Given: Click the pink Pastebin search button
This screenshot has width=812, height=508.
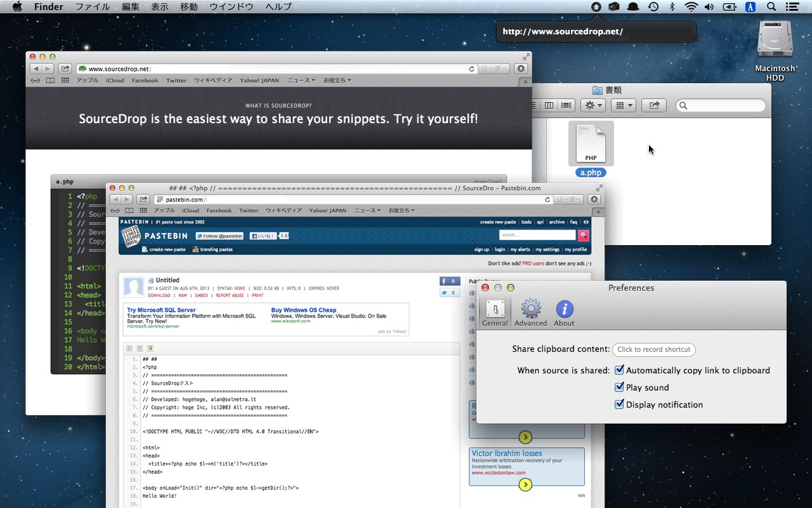Looking at the screenshot, I should coord(584,236).
